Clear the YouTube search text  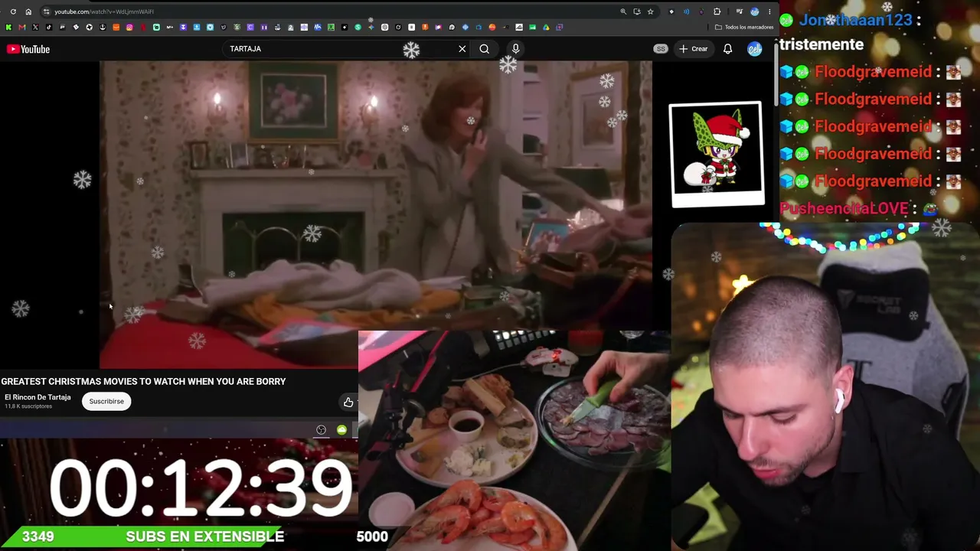coord(462,49)
